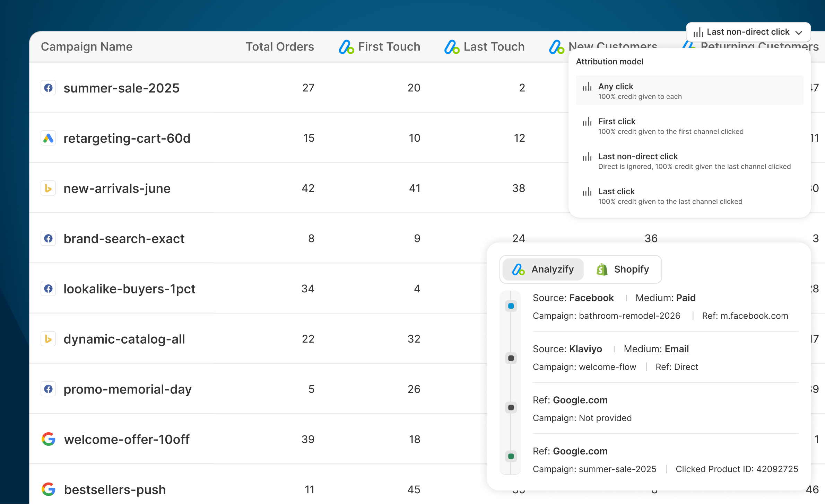Switch to the Analyzify tab
825x504 pixels.
542,269
